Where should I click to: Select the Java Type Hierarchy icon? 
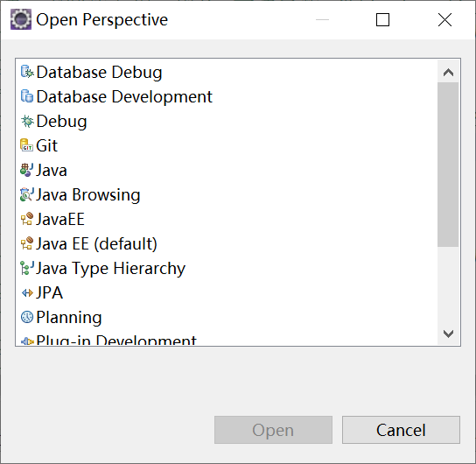[x=27, y=268]
